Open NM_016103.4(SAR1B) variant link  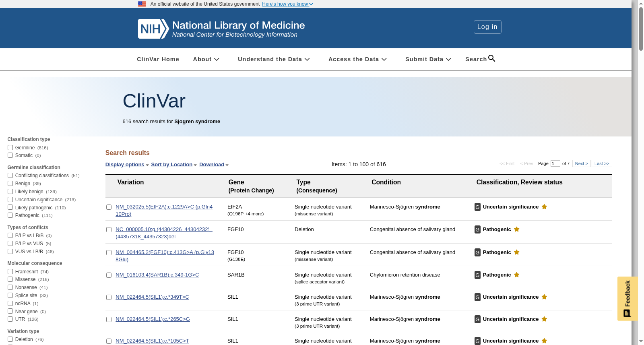pos(157,275)
